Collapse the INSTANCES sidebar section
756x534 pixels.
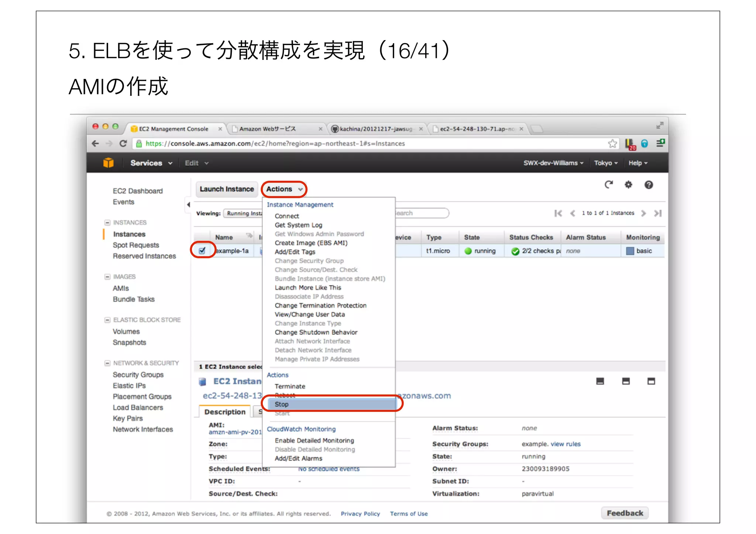107,223
